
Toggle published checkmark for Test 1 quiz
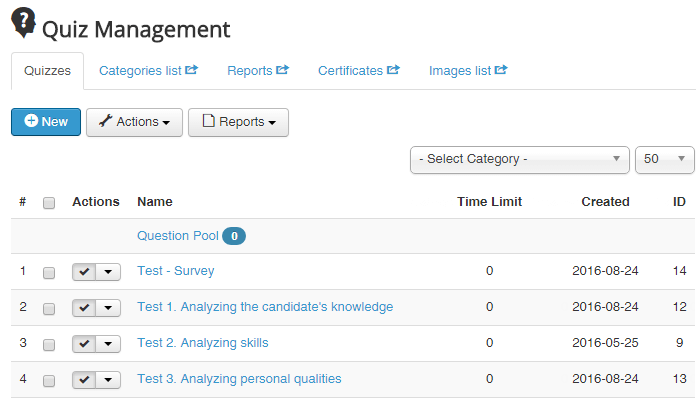tap(84, 308)
